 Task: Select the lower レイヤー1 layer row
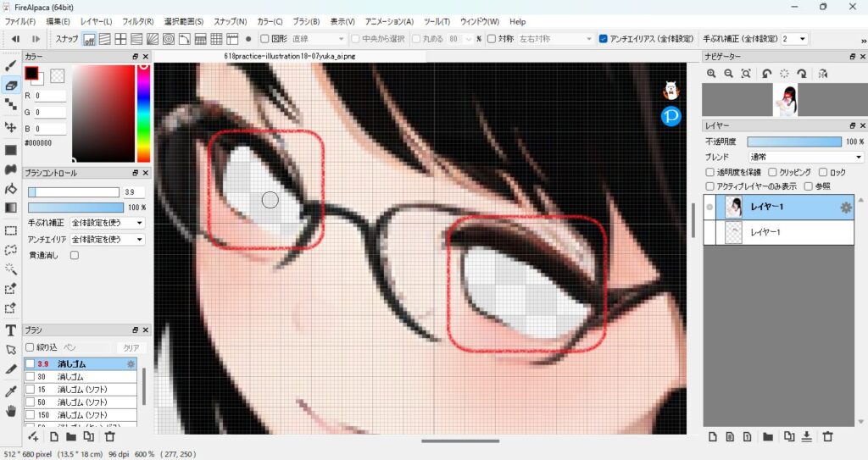click(778, 232)
